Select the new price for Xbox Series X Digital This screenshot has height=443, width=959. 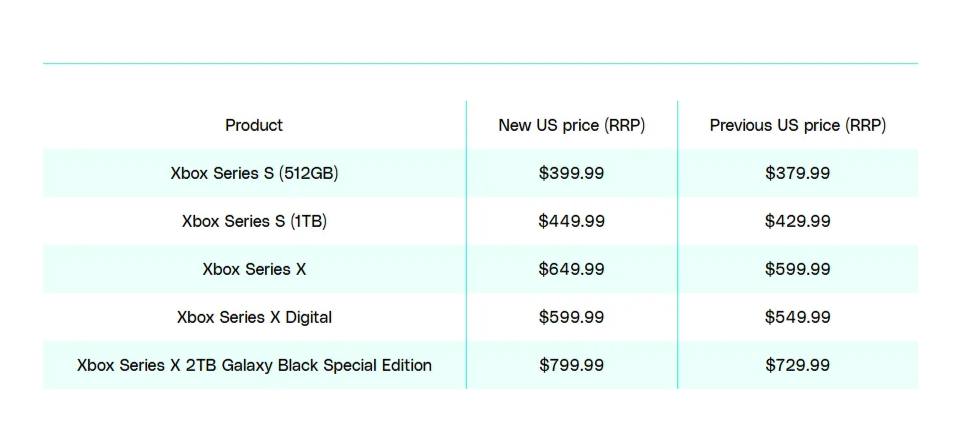coord(571,317)
